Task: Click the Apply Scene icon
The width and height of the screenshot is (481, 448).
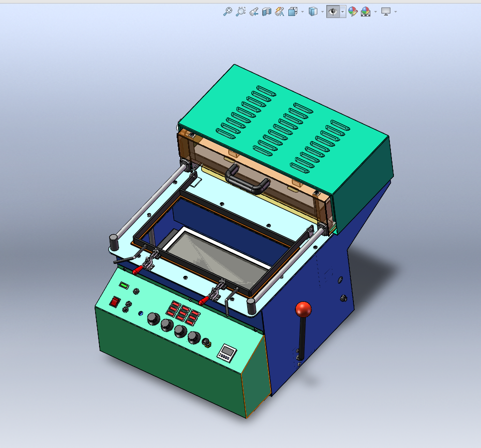Action: coord(366,12)
